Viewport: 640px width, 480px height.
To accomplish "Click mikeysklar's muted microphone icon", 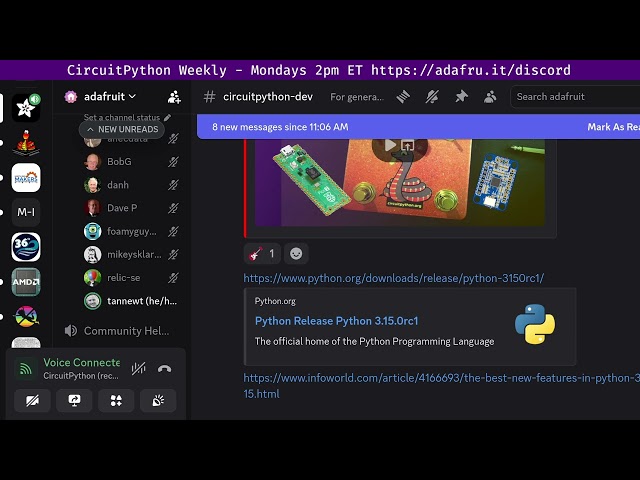I will click(x=173, y=255).
